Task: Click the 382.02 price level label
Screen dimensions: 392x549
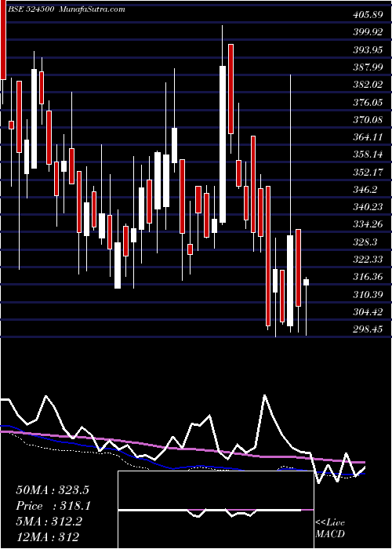Action: click(x=368, y=85)
